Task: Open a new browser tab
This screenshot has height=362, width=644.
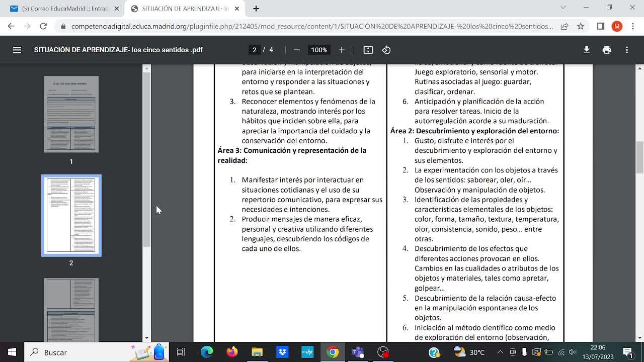Action: 256,9
